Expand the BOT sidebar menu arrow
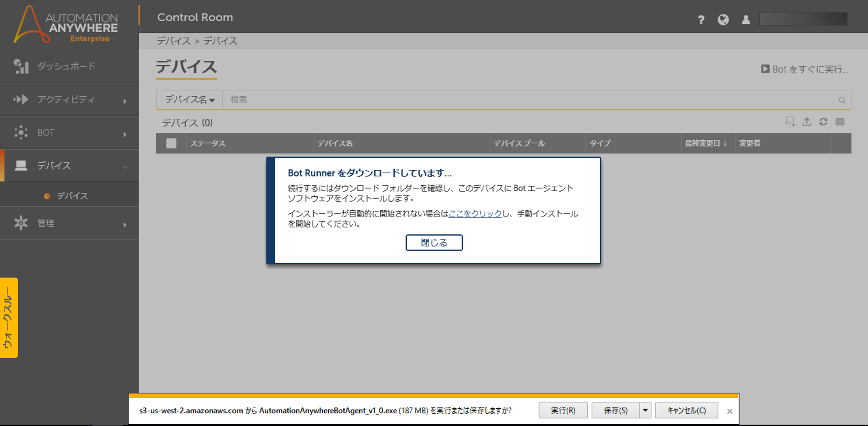 pyautogui.click(x=125, y=134)
